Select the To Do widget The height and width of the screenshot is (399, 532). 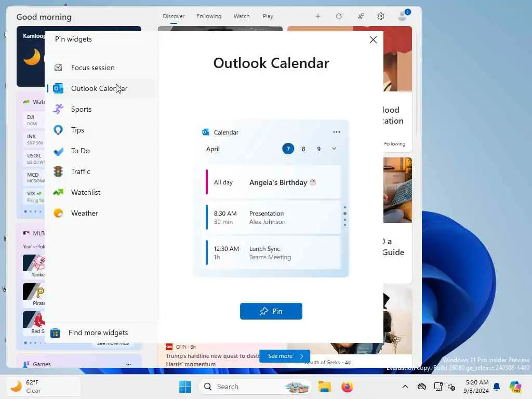[101, 151]
